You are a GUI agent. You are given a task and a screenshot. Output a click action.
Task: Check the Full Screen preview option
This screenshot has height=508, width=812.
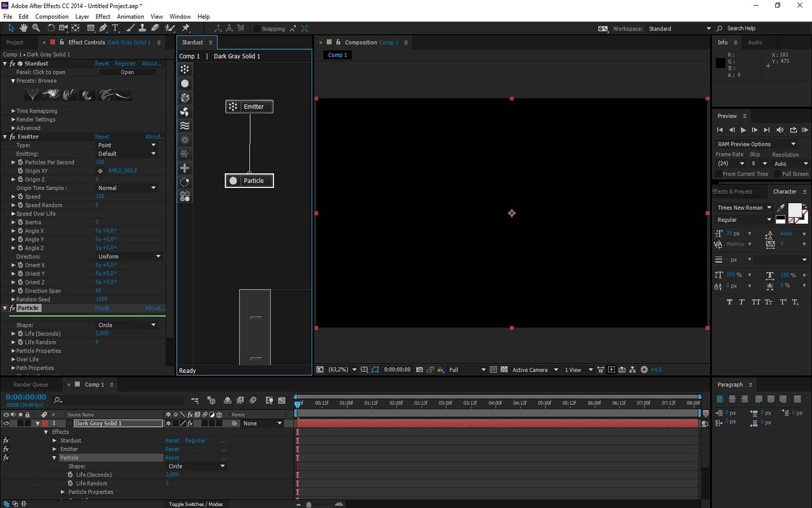(777, 174)
